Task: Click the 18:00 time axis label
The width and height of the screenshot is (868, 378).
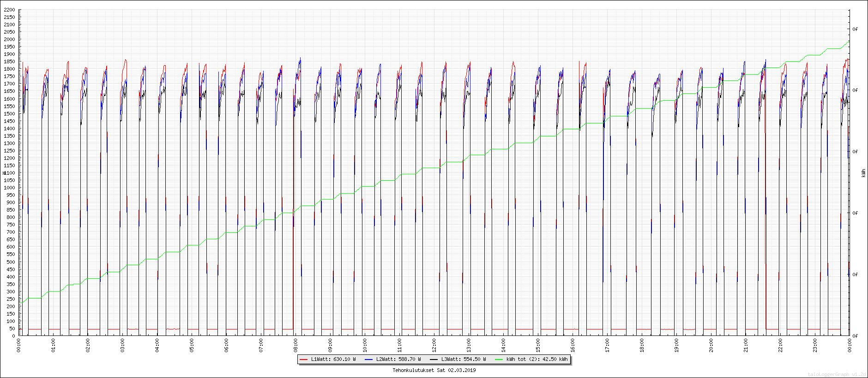Action: [642, 345]
